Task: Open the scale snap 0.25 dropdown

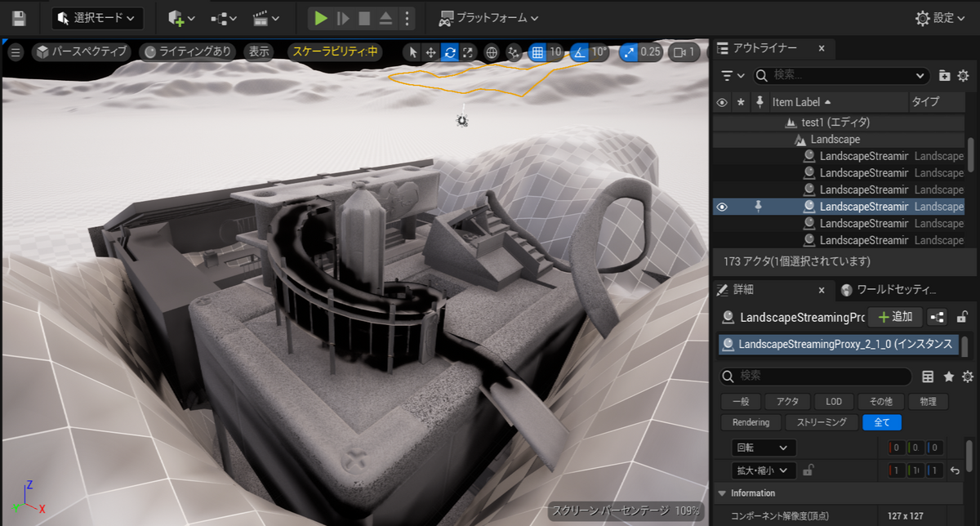Action: (651, 52)
